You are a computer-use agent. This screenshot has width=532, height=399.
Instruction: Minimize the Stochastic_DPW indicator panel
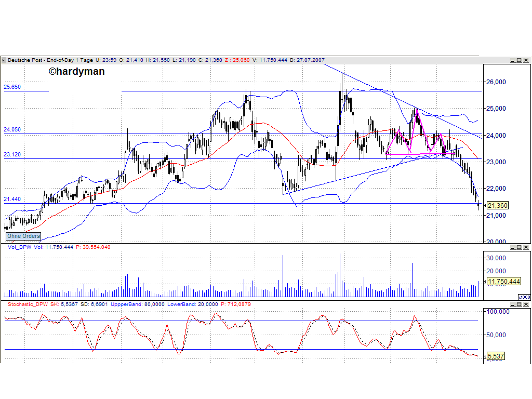513,304
